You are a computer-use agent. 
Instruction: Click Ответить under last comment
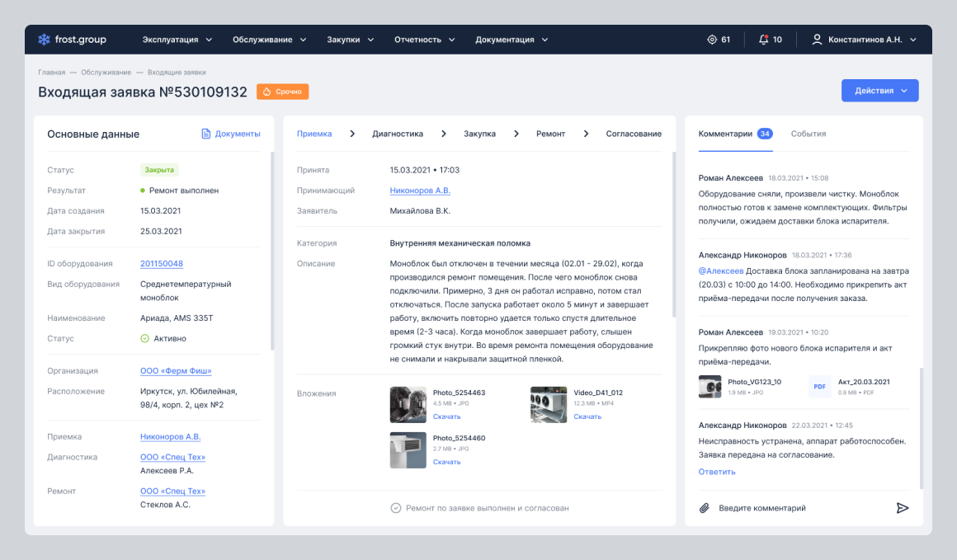pyautogui.click(x=717, y=472)
